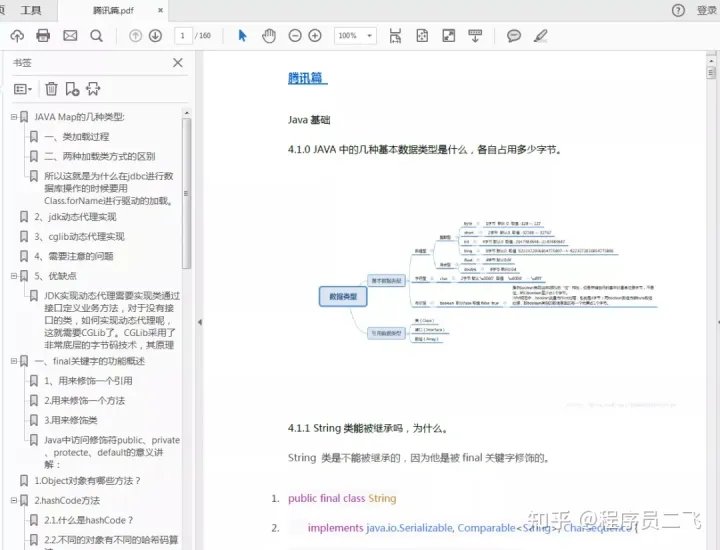Image resolution: width=720 pixels, height=550 pixels.
Task: Select bookmark starting JDK实现动态代理需要
Action: (112, 320)
